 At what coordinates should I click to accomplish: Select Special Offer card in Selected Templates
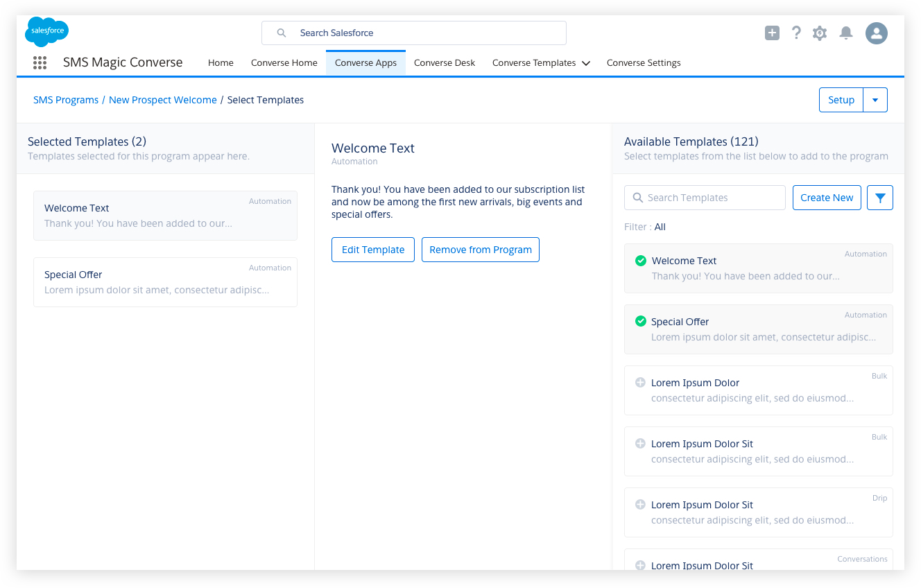(165, 282)
